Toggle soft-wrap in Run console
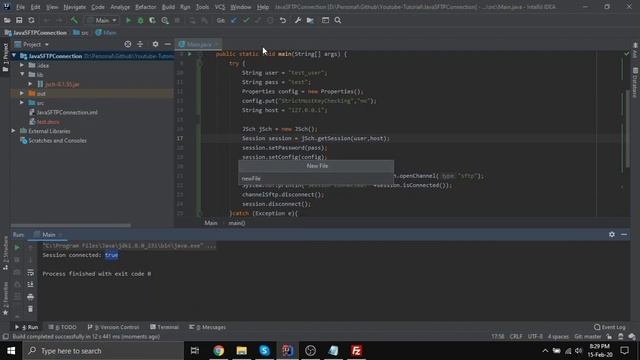640x360 pixels. [x=31, y=272]
